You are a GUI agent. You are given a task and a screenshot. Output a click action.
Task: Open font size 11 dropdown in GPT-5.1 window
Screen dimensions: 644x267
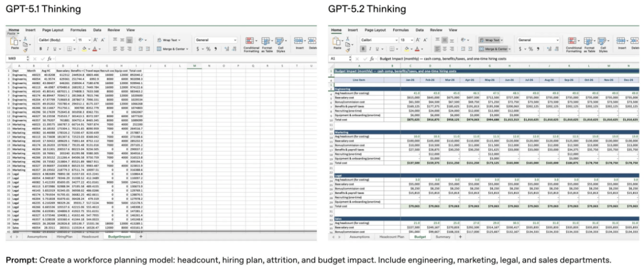[x=89, y=40]
